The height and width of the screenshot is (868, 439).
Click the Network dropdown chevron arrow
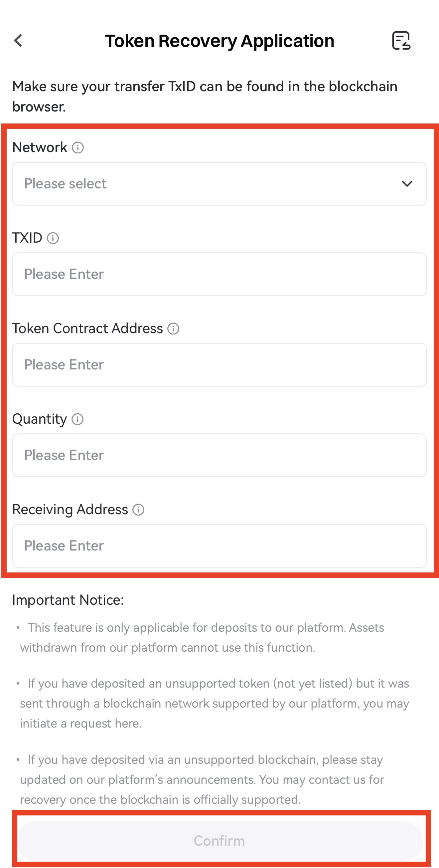[x=407, y=184]
